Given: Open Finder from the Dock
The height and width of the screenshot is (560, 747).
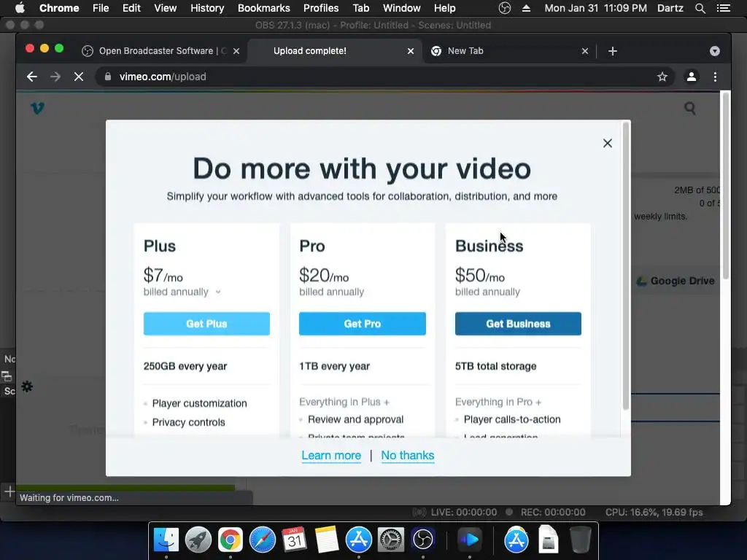Looking at the screenshot, I should tap(166, 540).
